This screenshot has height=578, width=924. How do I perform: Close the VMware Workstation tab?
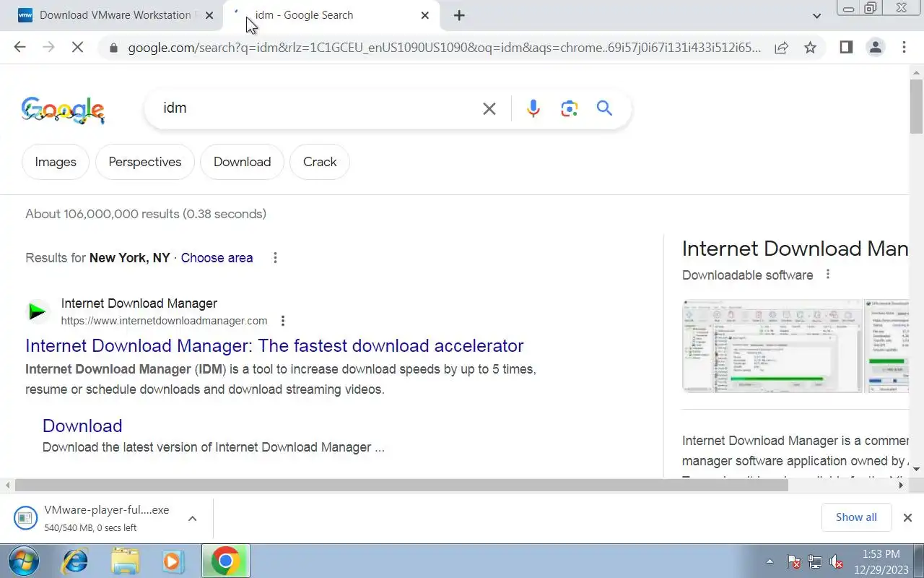210,15
